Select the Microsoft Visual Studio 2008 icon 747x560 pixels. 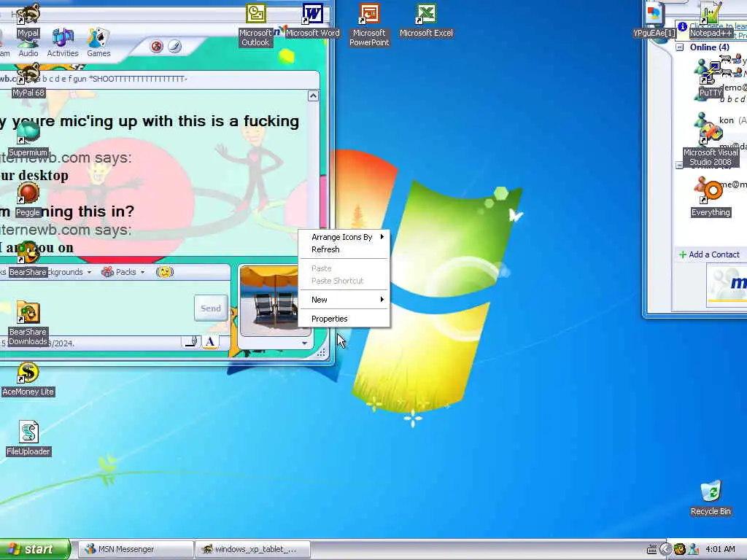tap(711, 145)
